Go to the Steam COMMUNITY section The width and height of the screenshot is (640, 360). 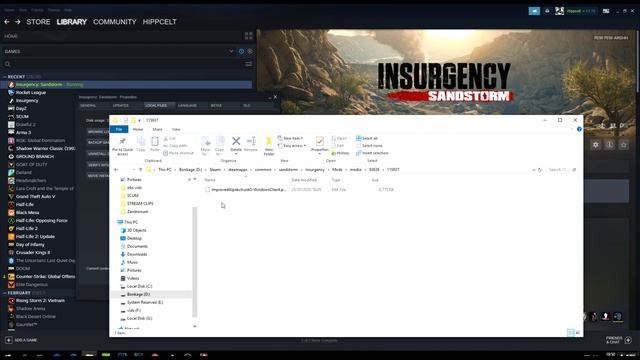tap(115, 22)
